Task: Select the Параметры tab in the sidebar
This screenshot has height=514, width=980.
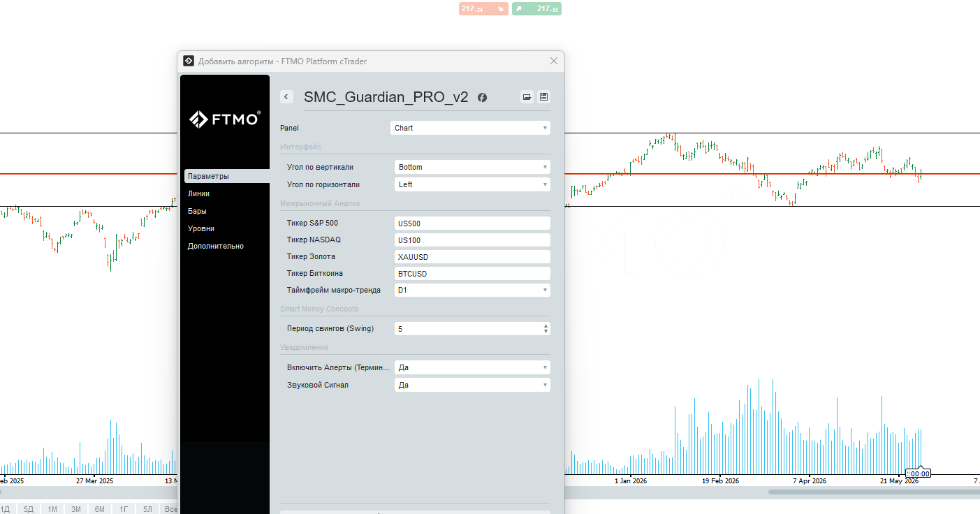Action: coord(227,176)
